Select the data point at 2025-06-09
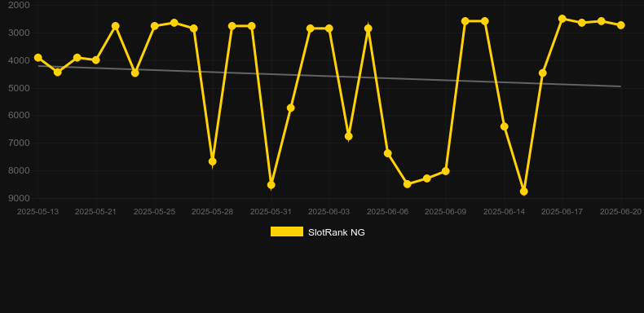Screen dimensions: 644x313 pos(446,171)
